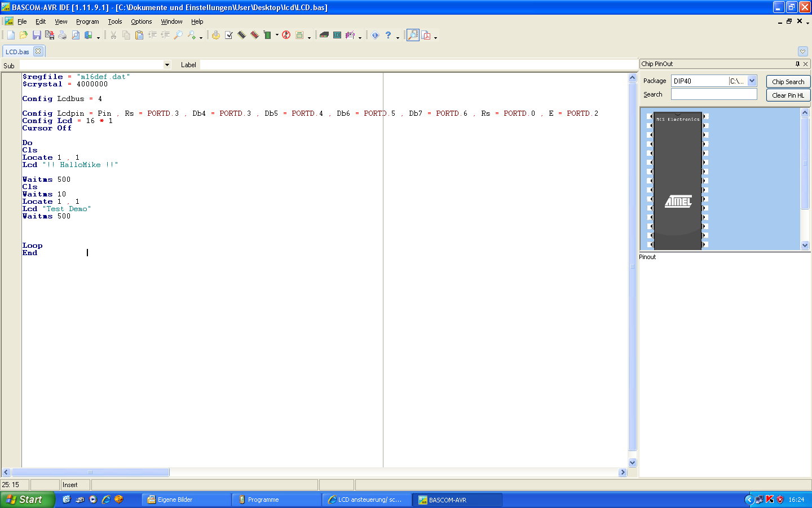812x508 pixels.
Task: Open the Tools menu
Action: click(x=115, y=21)
